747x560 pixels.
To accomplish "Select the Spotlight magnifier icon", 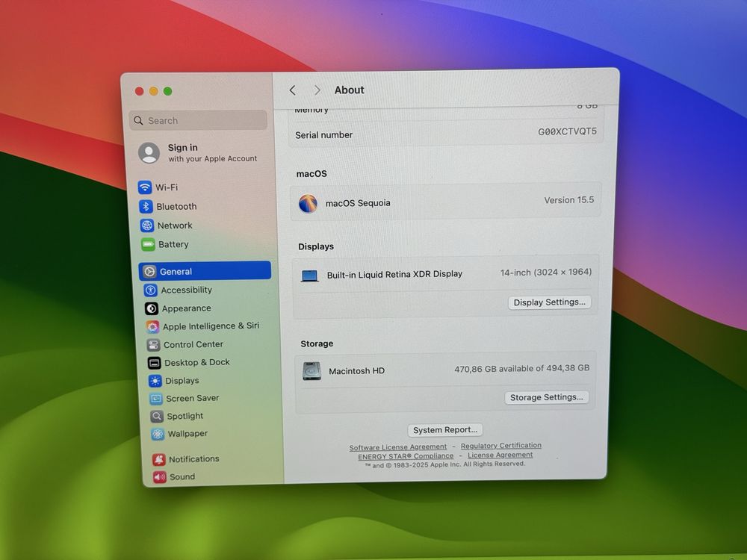I will click(x=157, y=417).
